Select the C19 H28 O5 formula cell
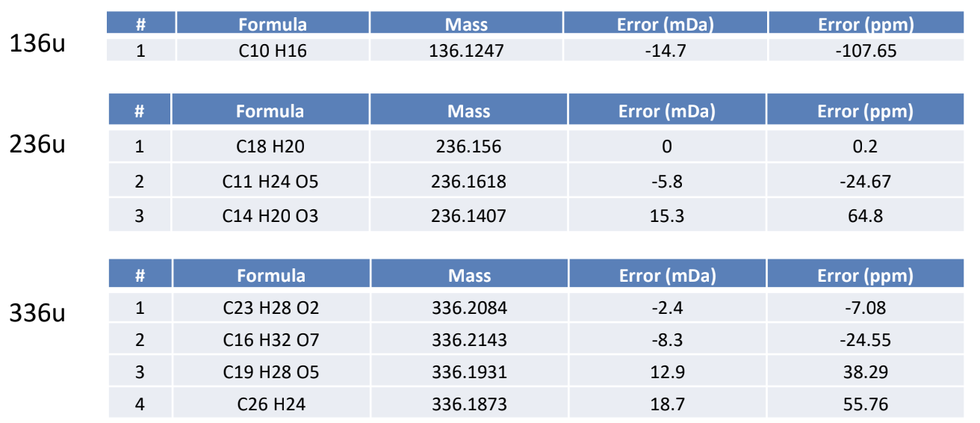Image resolution: width=980 pixels, height=423 pixels. point(271,372)
